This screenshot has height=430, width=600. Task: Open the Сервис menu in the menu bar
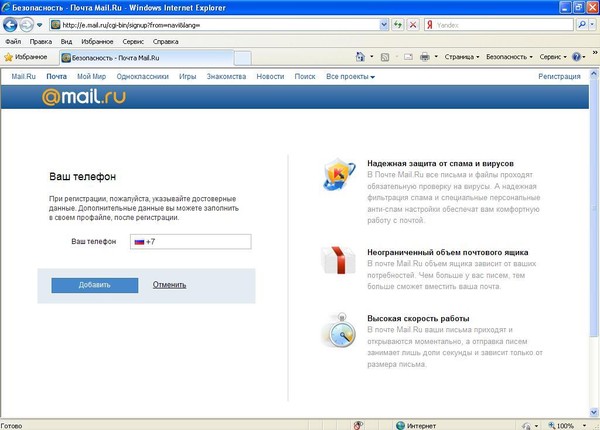tap(133, 41)
